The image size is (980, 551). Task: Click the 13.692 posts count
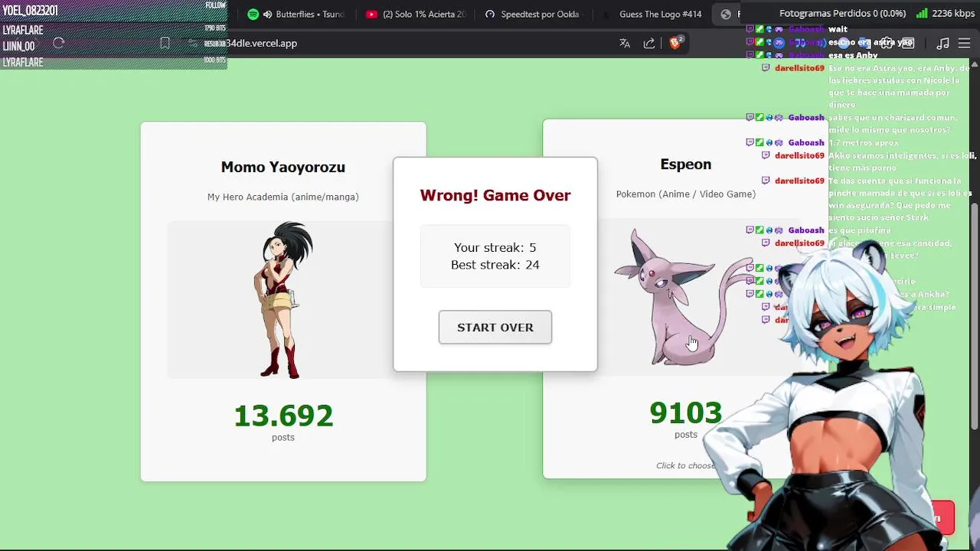283,416
